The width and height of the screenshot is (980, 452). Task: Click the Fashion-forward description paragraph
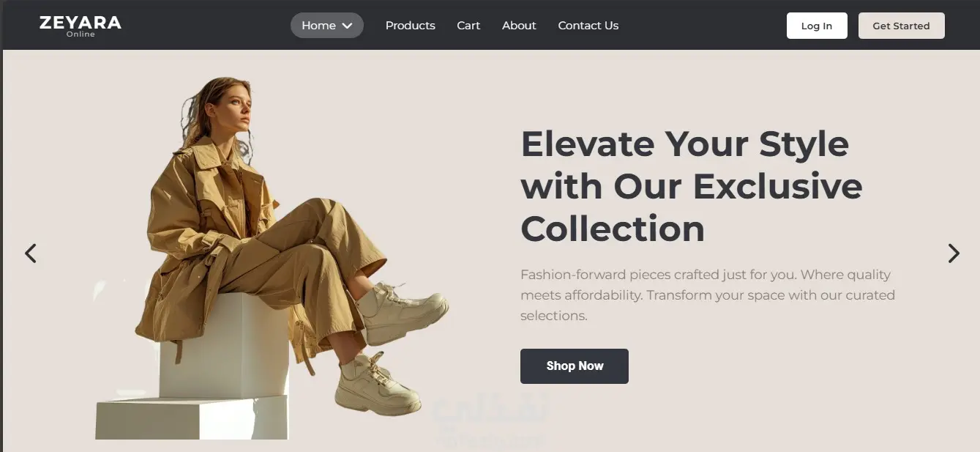click(708, 295)
